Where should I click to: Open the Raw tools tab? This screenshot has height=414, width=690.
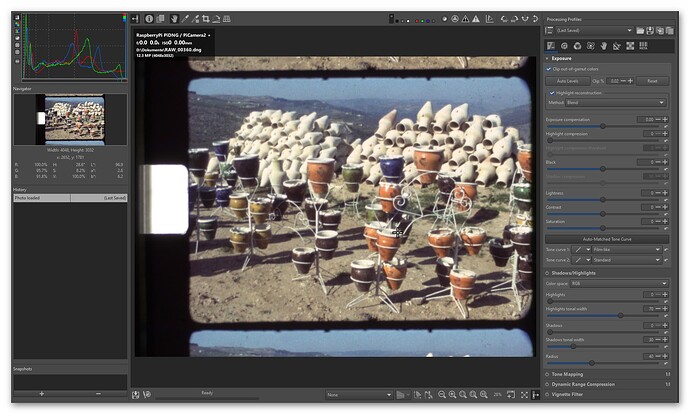click(630, 46)
